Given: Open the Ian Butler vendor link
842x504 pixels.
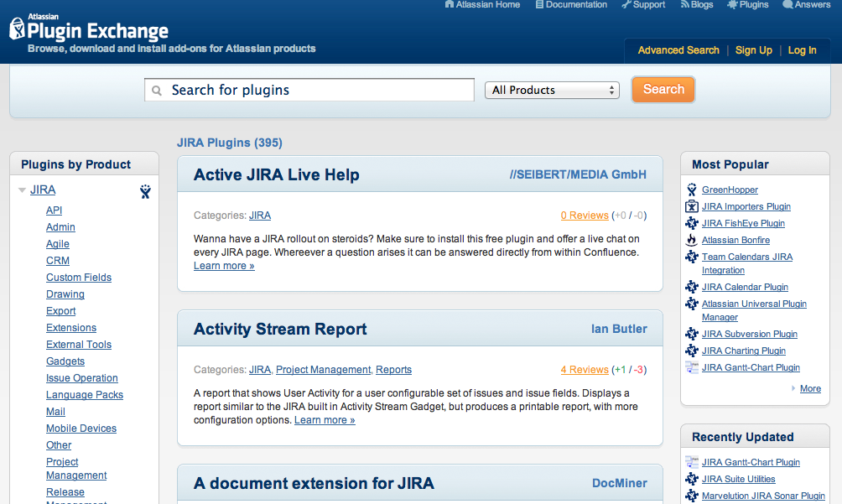Looking at the screenshot, I should point(619,329).
